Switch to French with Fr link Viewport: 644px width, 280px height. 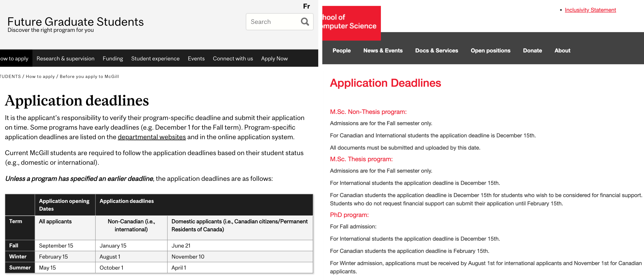pyautogui.click(x=306, y=6)
